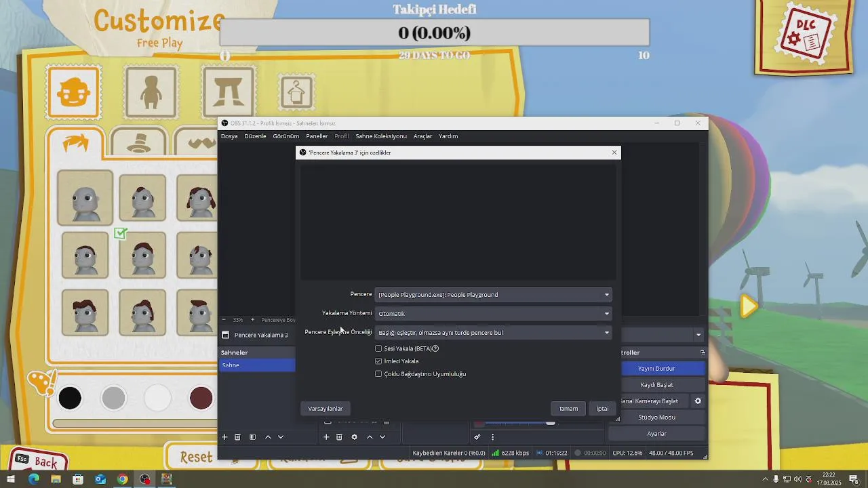868x488 pixels.
Task: Move the source down with arrow icon
Action: pos(382,437)
